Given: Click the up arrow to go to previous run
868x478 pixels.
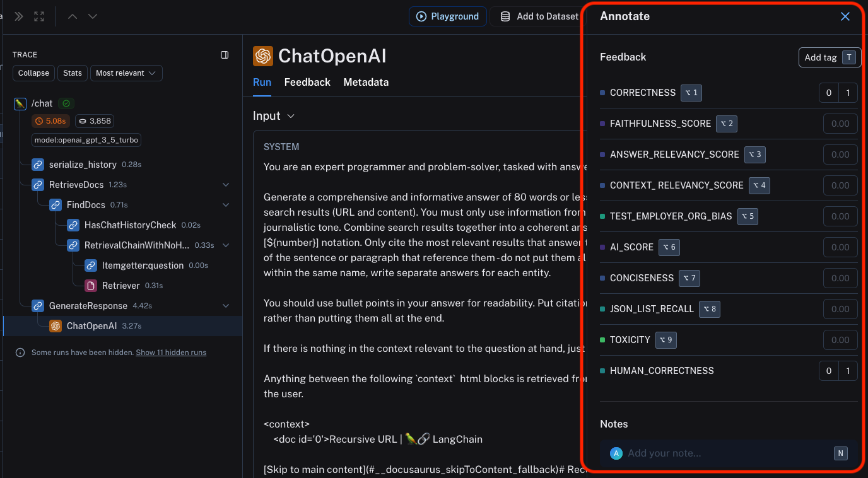Looking at the screenshot, I should 71,16.
